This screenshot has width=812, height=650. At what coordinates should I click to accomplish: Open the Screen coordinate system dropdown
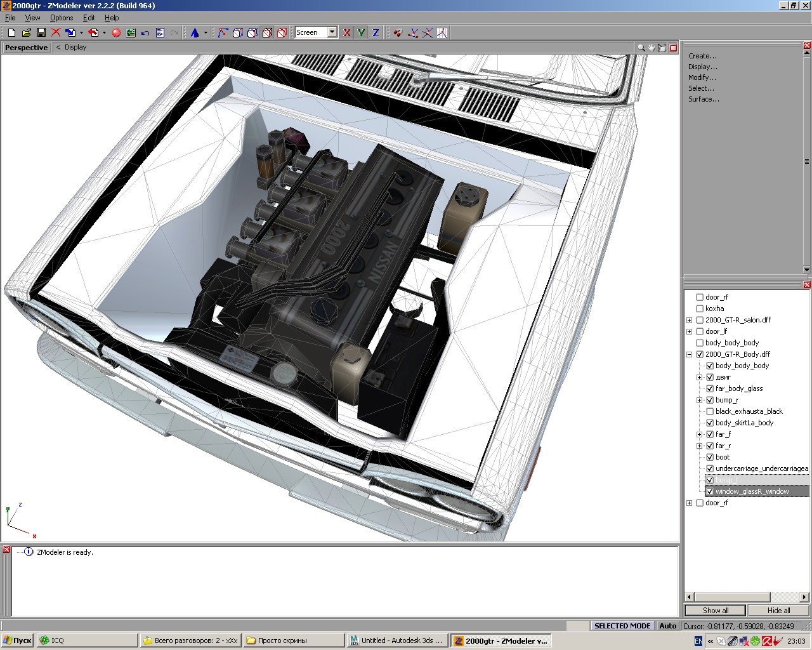point(332,32)
